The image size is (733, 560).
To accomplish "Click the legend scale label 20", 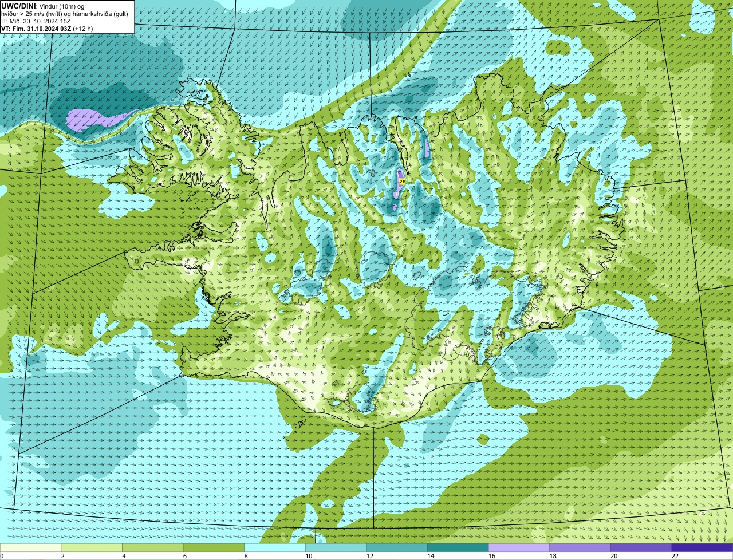I will click(x=614, y=556).
